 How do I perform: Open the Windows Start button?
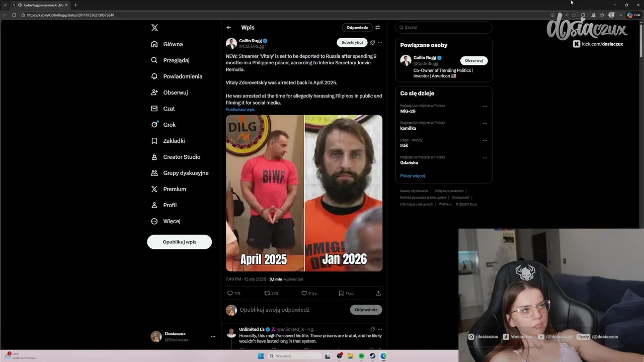[x=261, y=356]
